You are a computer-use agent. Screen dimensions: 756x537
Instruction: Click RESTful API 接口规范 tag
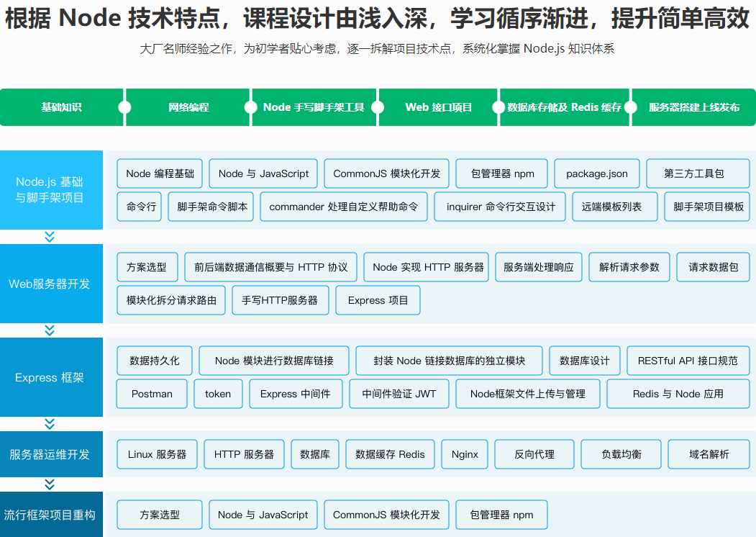[x=688, y=361]
